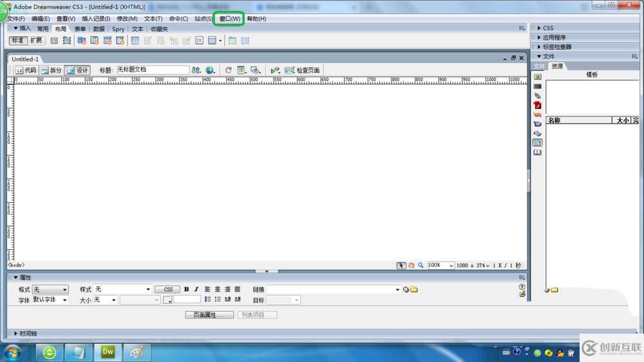Open the Font dropdown

pyautogui.click(x=50, y=300)
